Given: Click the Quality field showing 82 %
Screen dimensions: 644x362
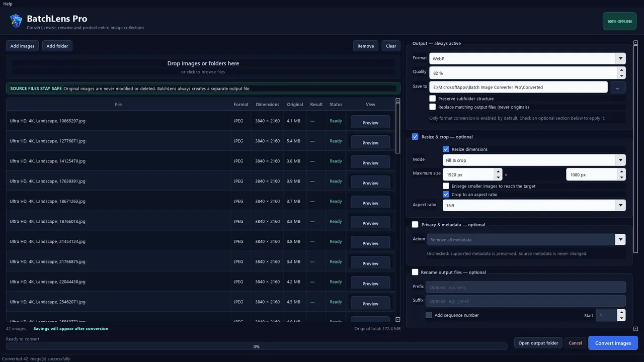Looking at the screenshot, I should point(524,73).
